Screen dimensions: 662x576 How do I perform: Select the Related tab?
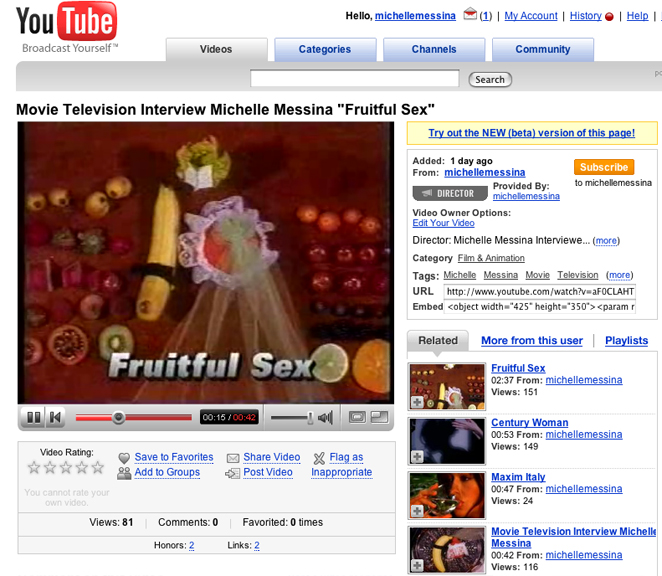tap(438, 341)
